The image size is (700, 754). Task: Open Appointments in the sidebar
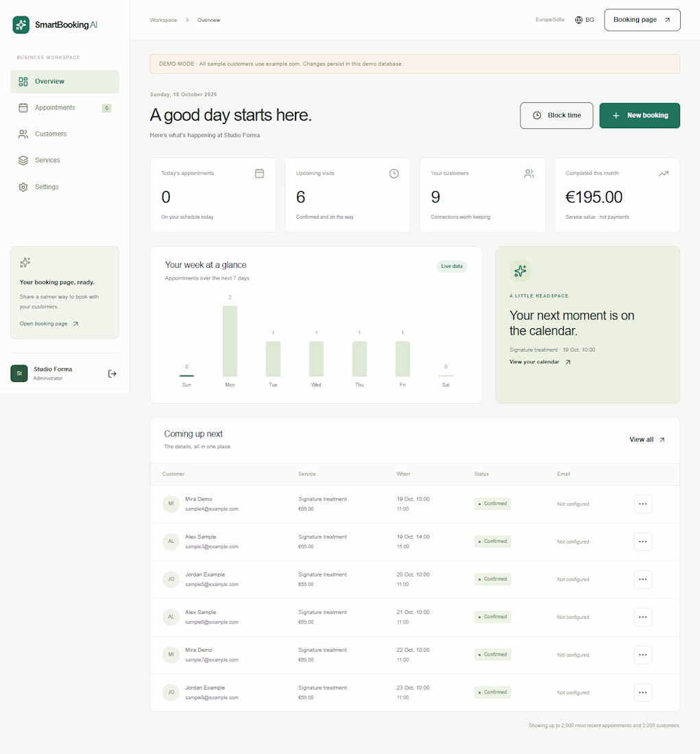point(64,108)
